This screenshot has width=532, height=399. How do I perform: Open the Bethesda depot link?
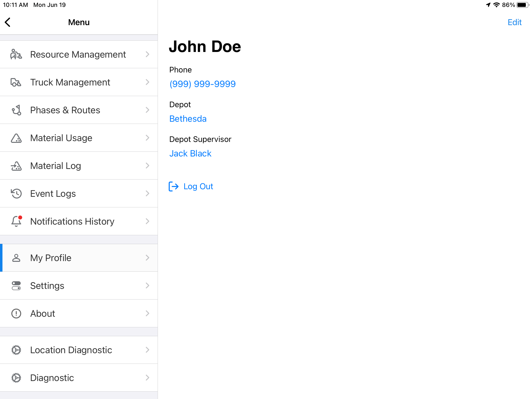point(188,119)
